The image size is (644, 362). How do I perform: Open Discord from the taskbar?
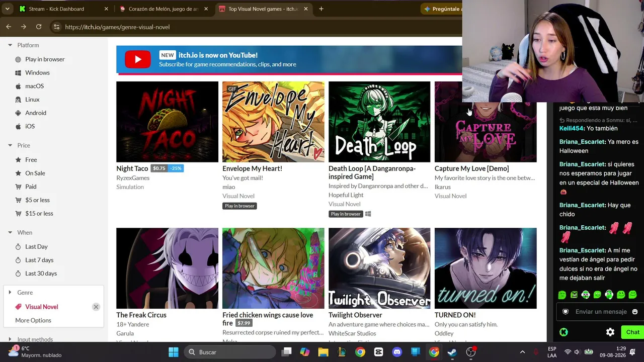point(397,352)
